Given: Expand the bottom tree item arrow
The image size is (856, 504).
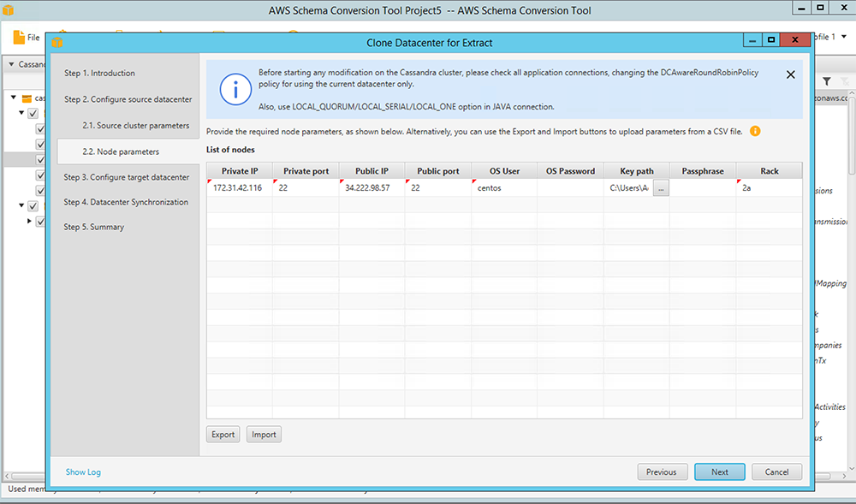Looking at the screenshot, I should click(x=30, y=221).
